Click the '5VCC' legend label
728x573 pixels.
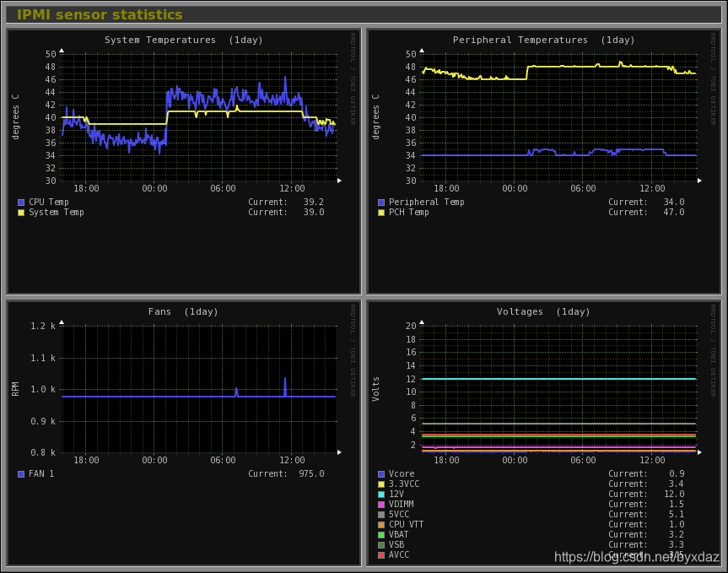[x=399, y=515]
